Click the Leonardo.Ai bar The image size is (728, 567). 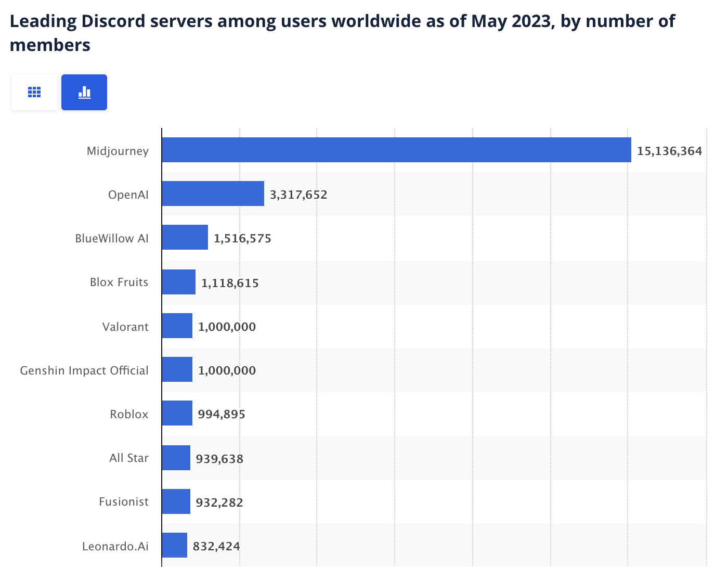(174, 545)
